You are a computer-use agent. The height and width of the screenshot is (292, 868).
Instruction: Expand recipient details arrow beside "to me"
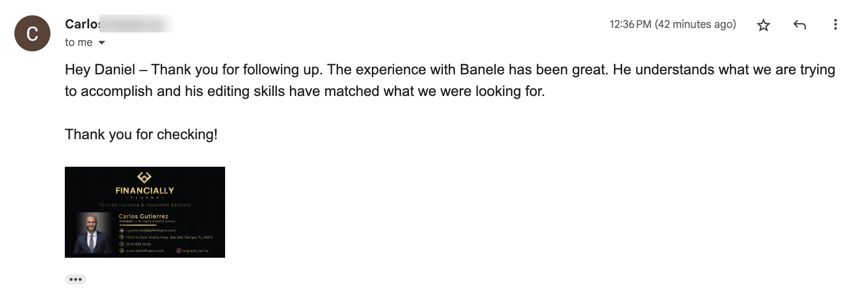[102, 43]
